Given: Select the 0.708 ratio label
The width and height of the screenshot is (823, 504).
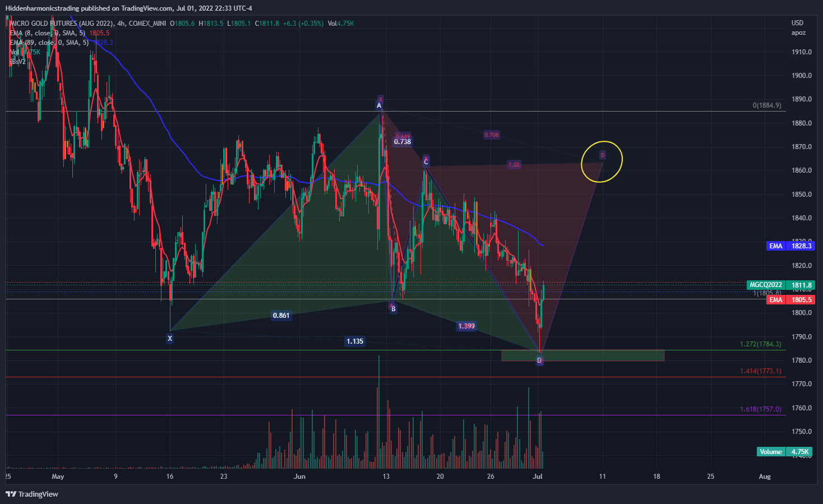Looking at the screenshot, I should tap(492, 135).
